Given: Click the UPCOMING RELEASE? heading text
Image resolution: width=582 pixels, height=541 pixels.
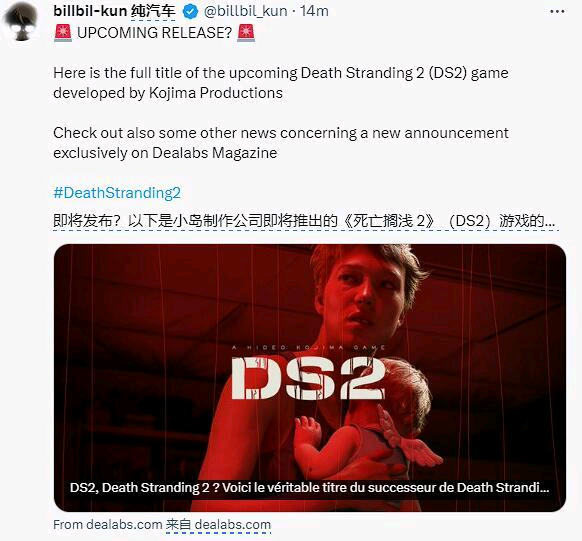Looking at the screenshot, I should point(154,33).
